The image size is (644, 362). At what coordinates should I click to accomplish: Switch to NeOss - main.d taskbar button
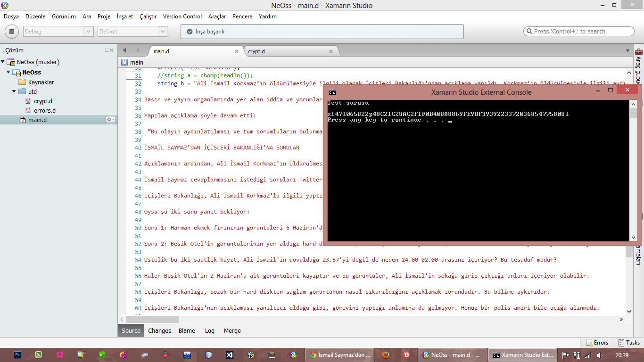click(x=452, y=355)
